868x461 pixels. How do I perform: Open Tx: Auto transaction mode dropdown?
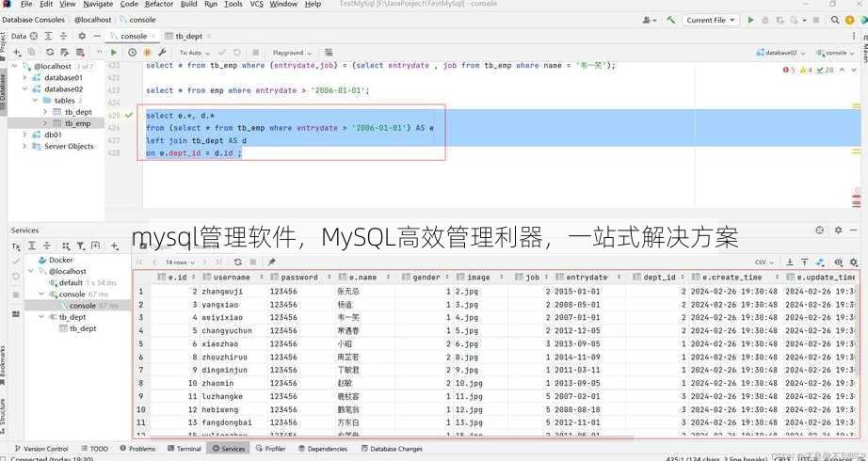point(195,53)
